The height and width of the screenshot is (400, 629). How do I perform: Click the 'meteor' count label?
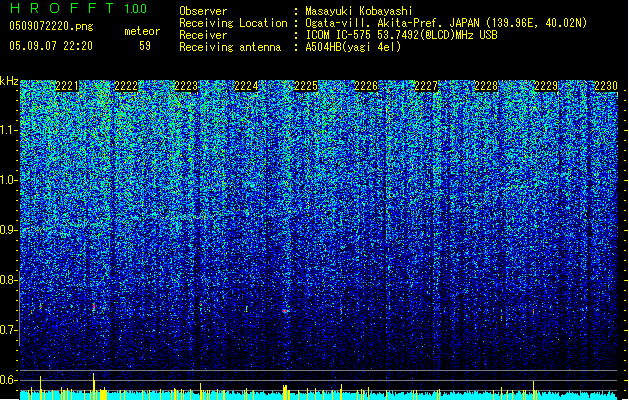point(142,31)
